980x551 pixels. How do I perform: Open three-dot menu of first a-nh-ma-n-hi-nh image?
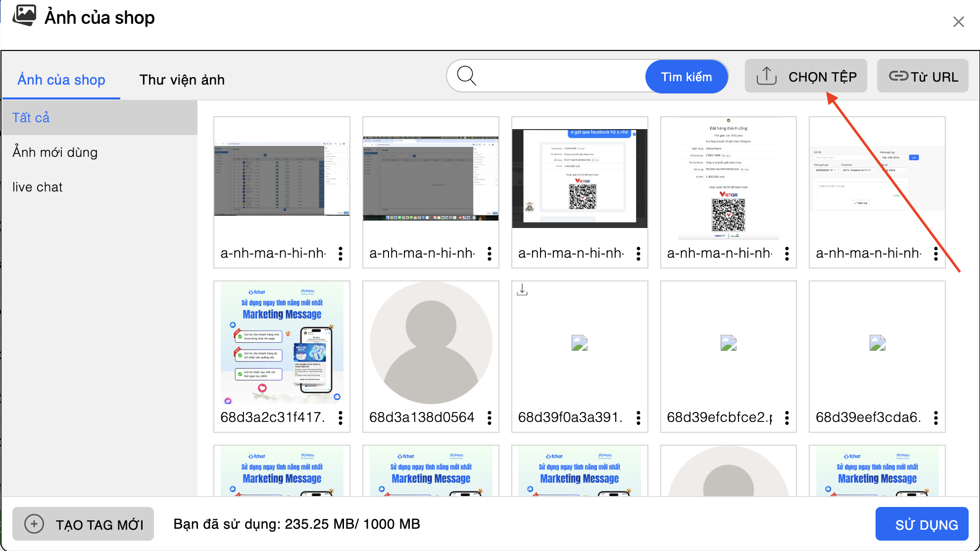[341, 254]
